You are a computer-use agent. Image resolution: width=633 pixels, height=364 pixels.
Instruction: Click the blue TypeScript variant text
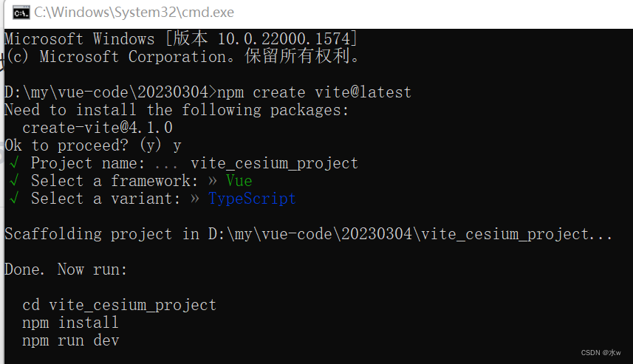point(252,199)
